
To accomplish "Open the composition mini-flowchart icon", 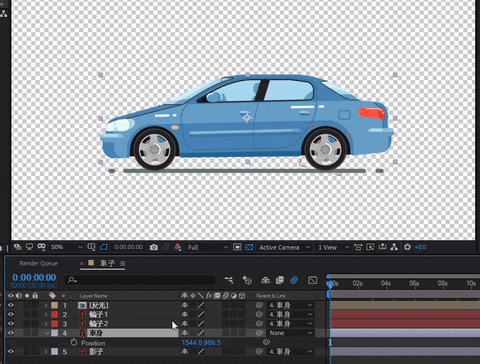I will point(229,280).
